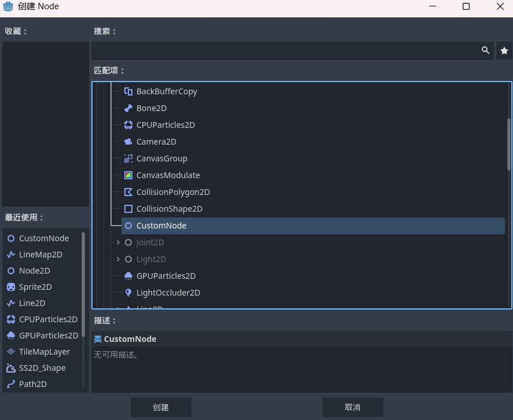Choose SS2D_Shape from recently used list
513x420 pixels.
43,368
